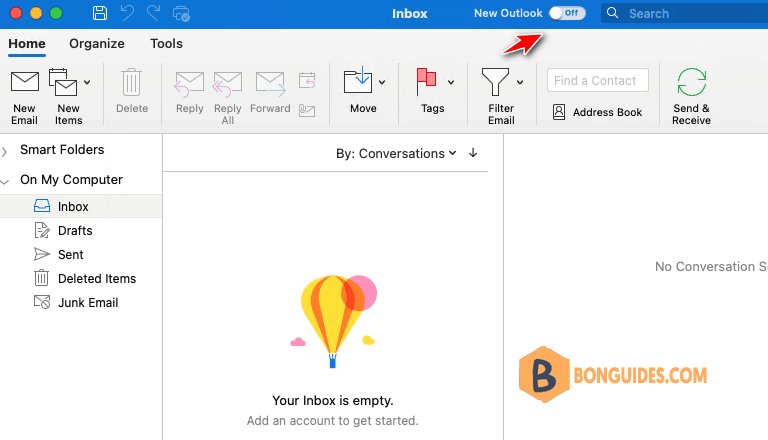Open the Tags dropdown arrow
Screen dimensions: 768x440
click(x=451, y=82)
